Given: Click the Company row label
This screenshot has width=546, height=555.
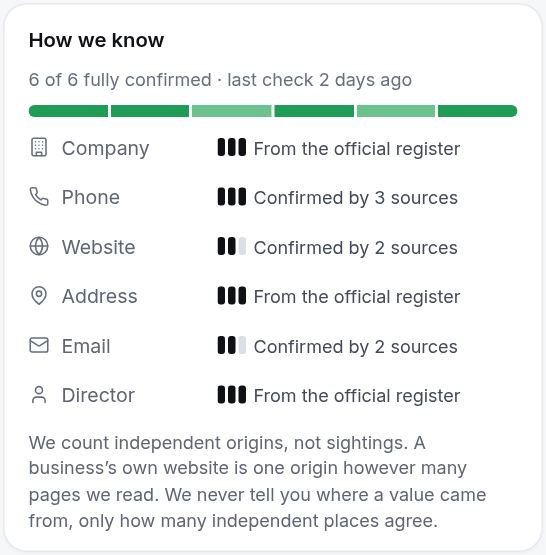Looking at the screenshot, I should (105, 148).
